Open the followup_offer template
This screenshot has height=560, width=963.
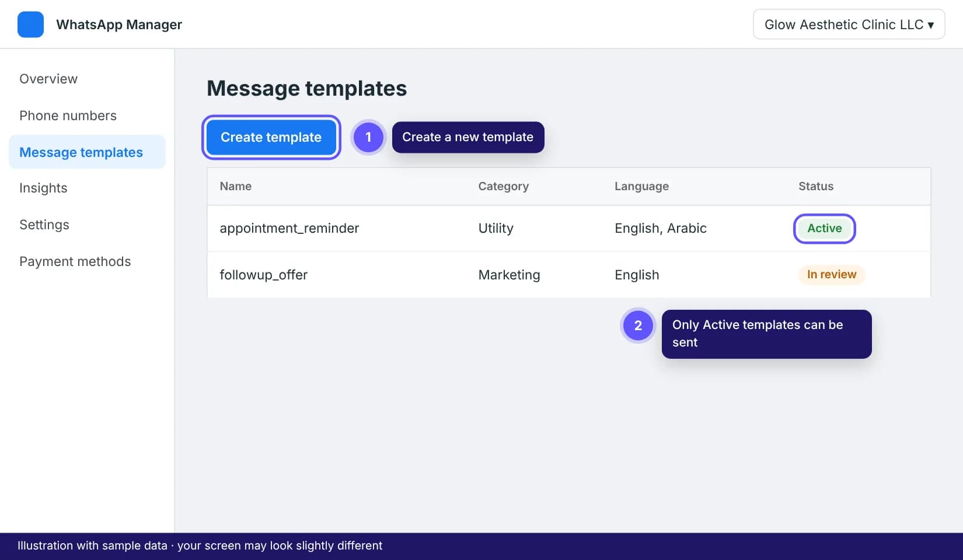click(x=263, y=275)
